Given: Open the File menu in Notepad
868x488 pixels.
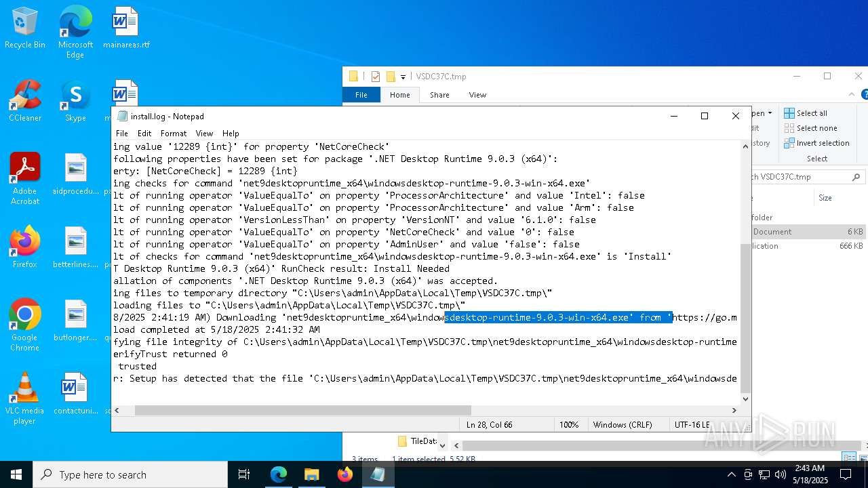Looking at the screenshot, I should 122,134.
